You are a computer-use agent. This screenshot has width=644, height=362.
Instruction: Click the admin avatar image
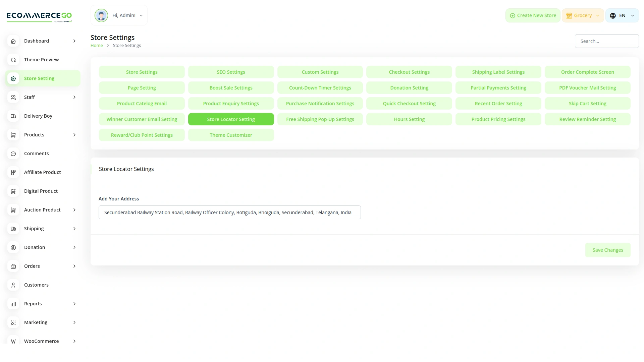pyautogui.click(x=101, y=15)
